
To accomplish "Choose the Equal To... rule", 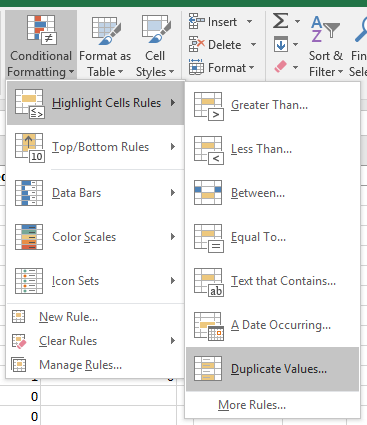I will tap(272, 237).
